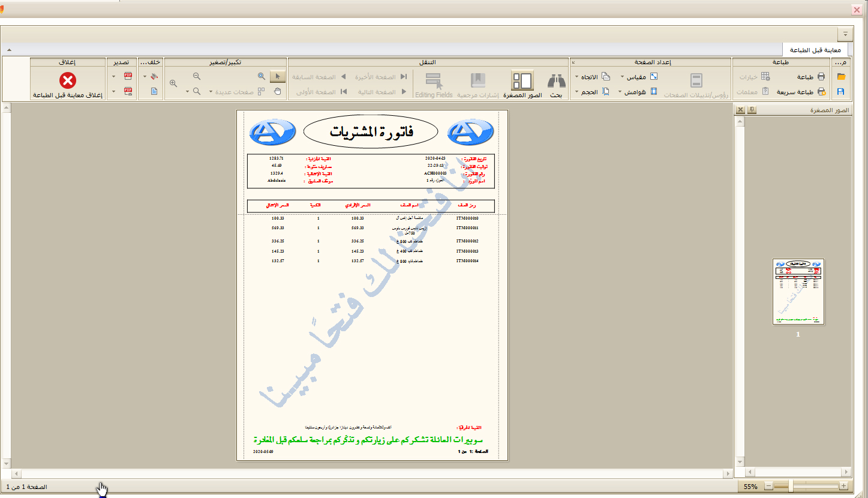Click the blue Save disk icon
The width and height of the screenshot is (868, 498).
coord(841,92)
